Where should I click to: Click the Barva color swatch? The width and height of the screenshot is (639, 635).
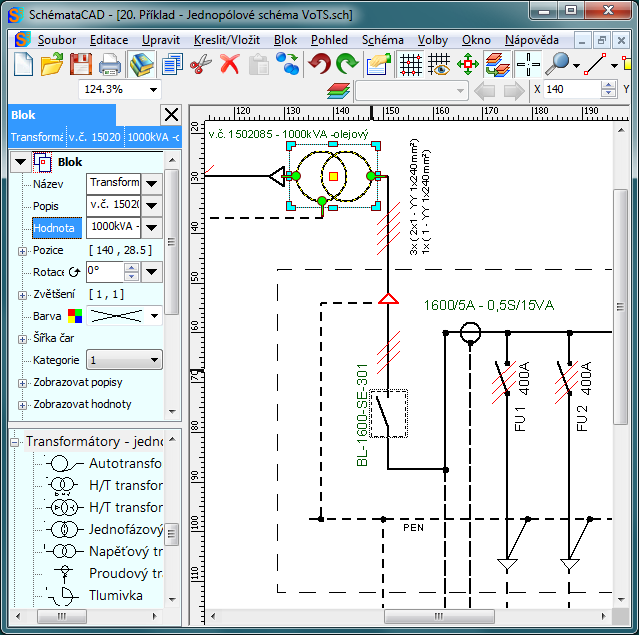pos(74,316)
